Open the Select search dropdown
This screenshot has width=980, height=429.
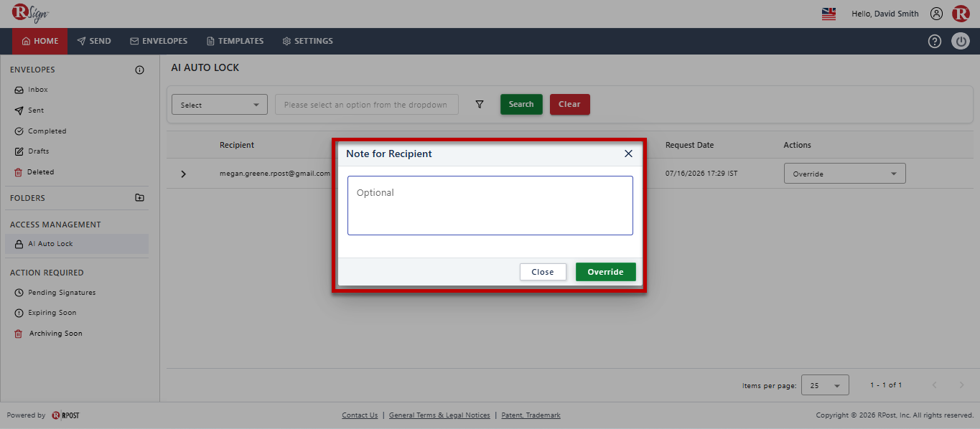(x=220, y=105)
